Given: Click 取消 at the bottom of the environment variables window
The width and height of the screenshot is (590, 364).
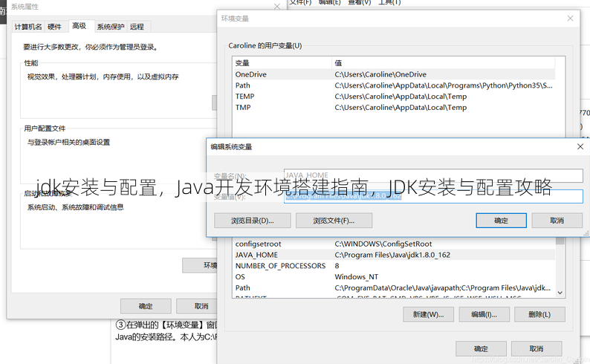Looking at the screenshot, I should pos(536,348).
